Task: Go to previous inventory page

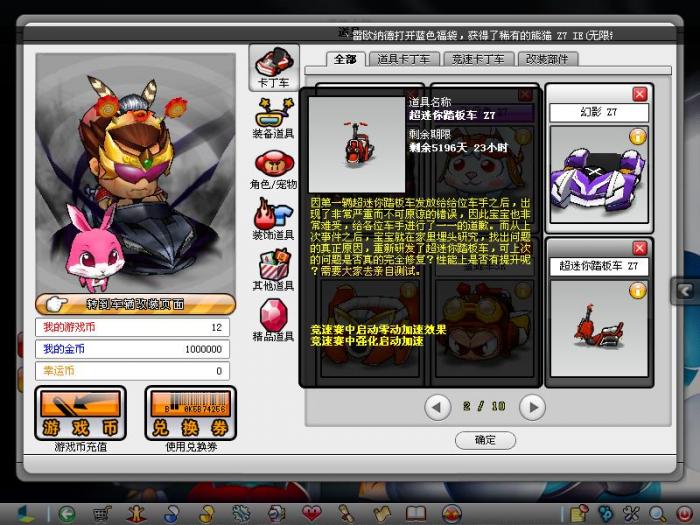Action: click(437, 407)
